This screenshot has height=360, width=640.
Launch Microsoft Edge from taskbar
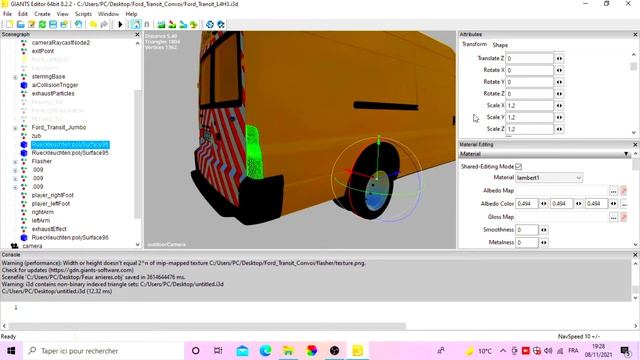point(265,351)
